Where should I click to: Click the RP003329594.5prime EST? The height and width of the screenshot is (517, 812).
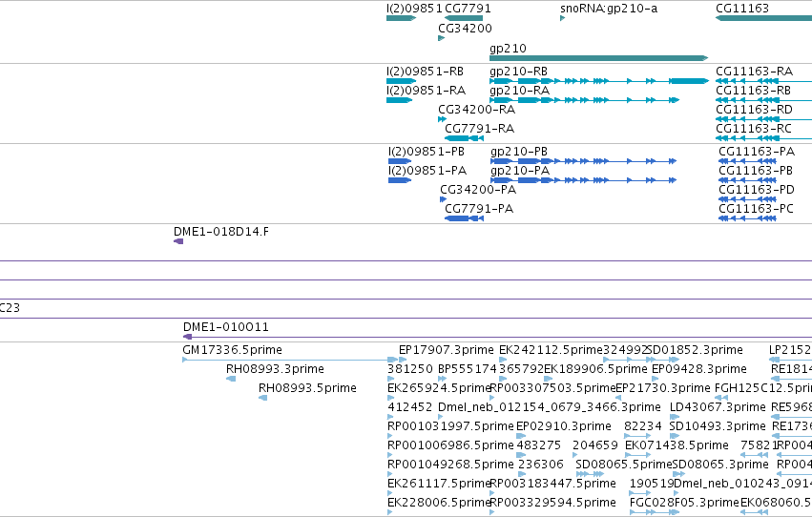point(492,513)
